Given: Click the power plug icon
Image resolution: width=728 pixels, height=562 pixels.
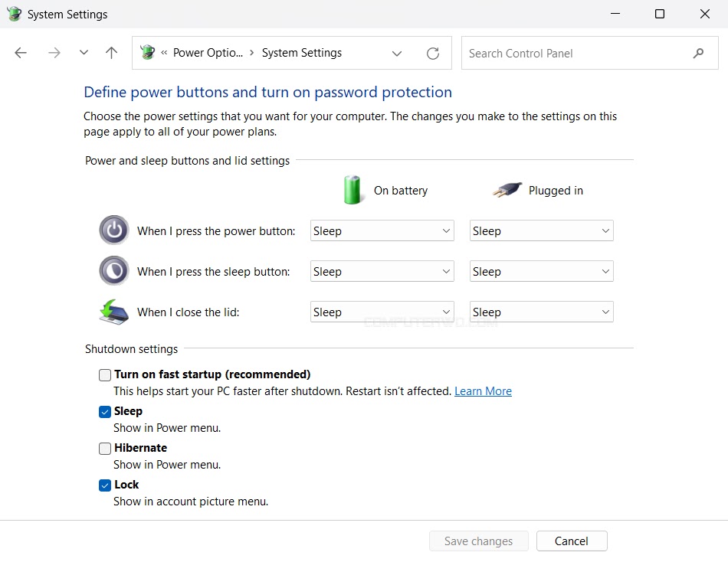Looking at the screenshot, I should pyautogui.click(x=507, y=190).
